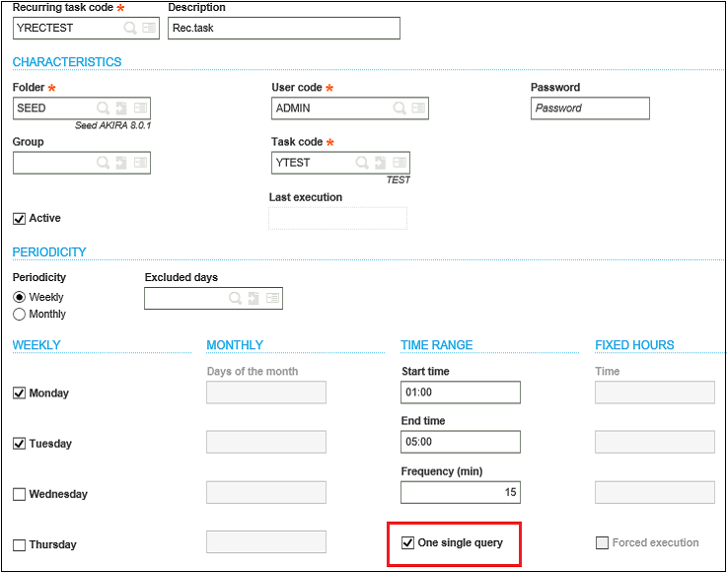Check the Thursday checkbox
The image size is (728, 573).
(x=19, y=545)
